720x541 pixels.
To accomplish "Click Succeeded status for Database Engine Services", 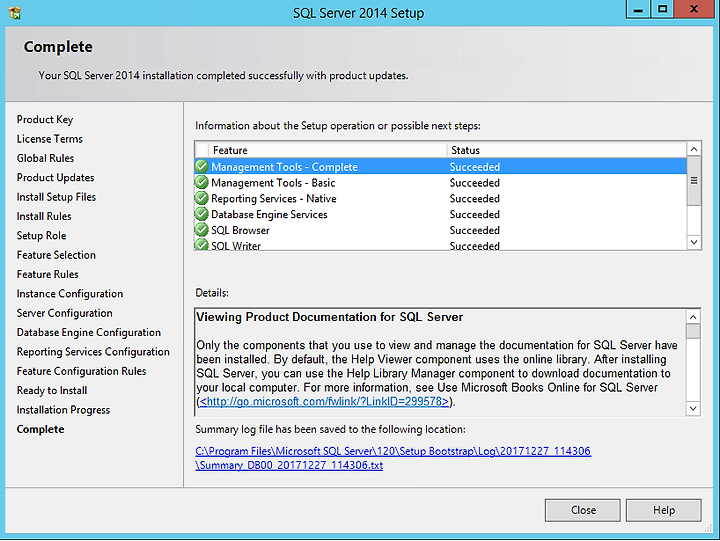I will pos(474,214).
